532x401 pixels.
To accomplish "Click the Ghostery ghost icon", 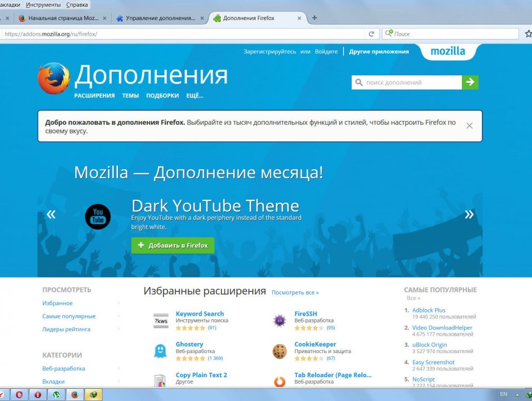I will coord(160,351).
